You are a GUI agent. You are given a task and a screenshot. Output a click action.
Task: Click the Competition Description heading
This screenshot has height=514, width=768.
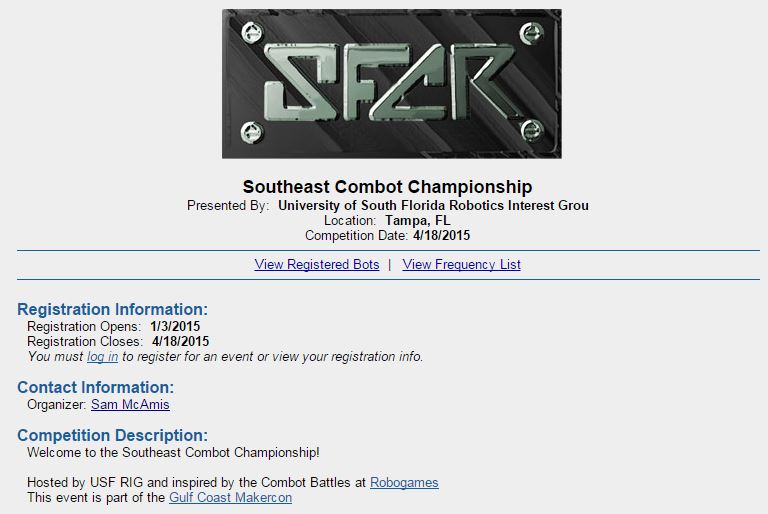[x=112, y=436]
